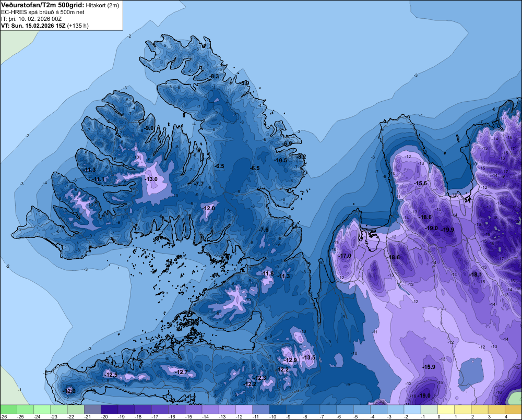Select the -19.9 temperature value
This screenshot has height=420, width=522.
(447, 230)
